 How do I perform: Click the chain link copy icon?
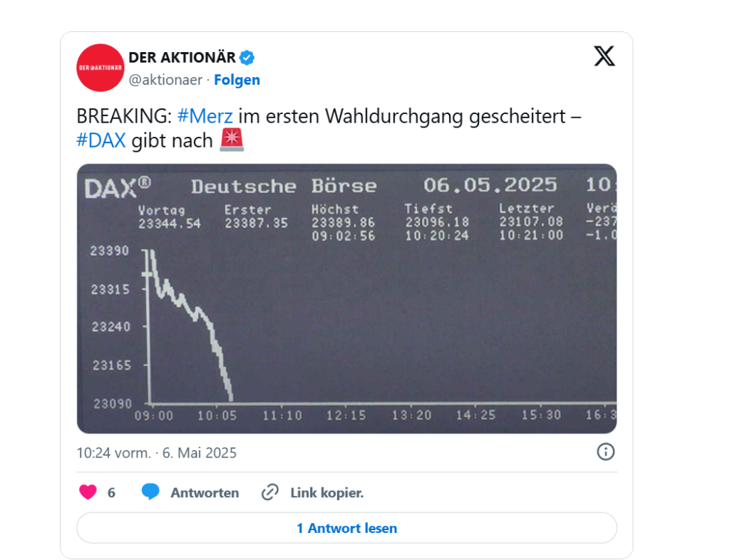[270, 492]
